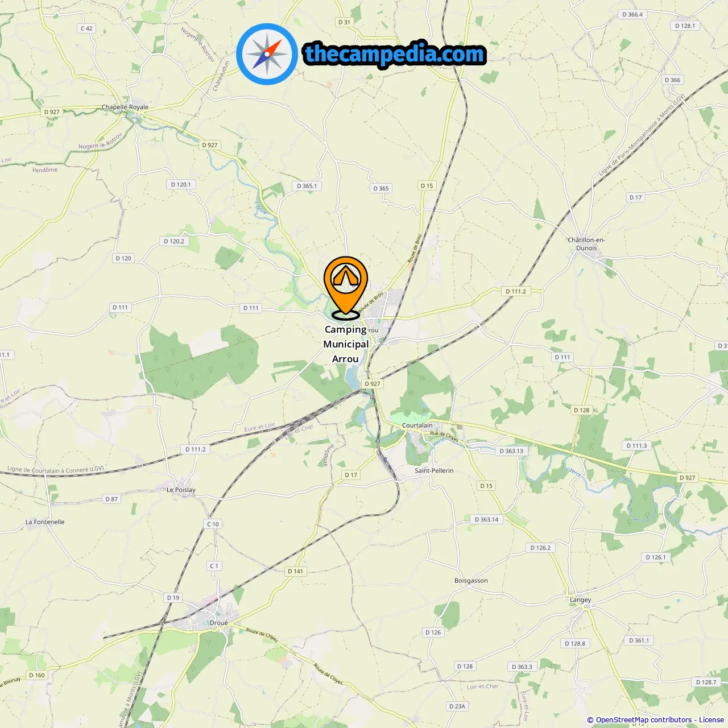Click the Langey village label

[580, 600]
